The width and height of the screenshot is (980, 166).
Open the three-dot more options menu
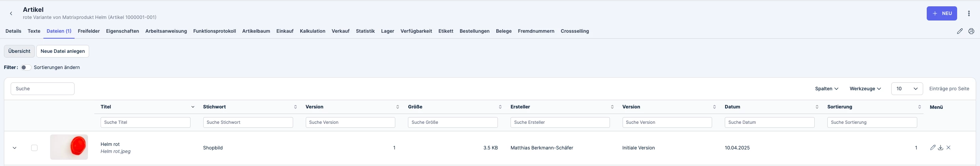(969, 13)
